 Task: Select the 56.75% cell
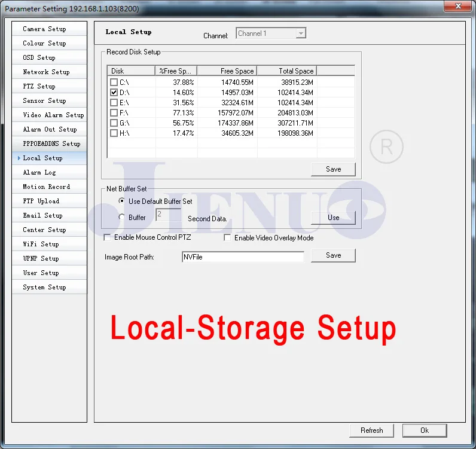(184, 123)
